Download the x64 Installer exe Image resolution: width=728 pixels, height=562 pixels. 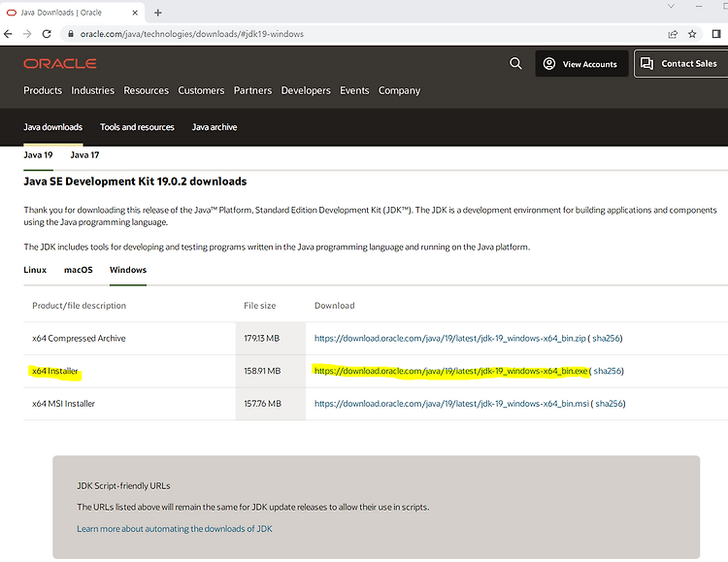pos(450,371)
